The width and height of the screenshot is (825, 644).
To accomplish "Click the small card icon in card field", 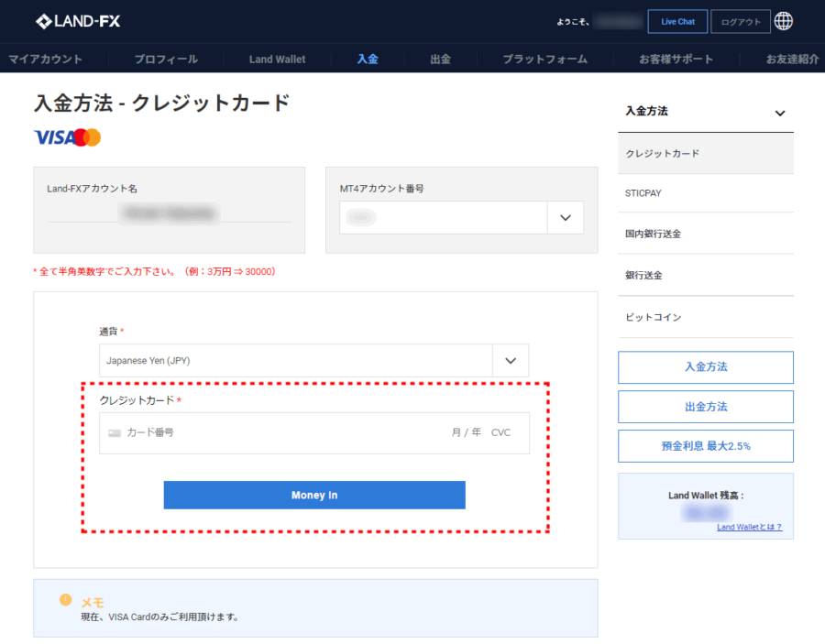I will click(115, 432).
